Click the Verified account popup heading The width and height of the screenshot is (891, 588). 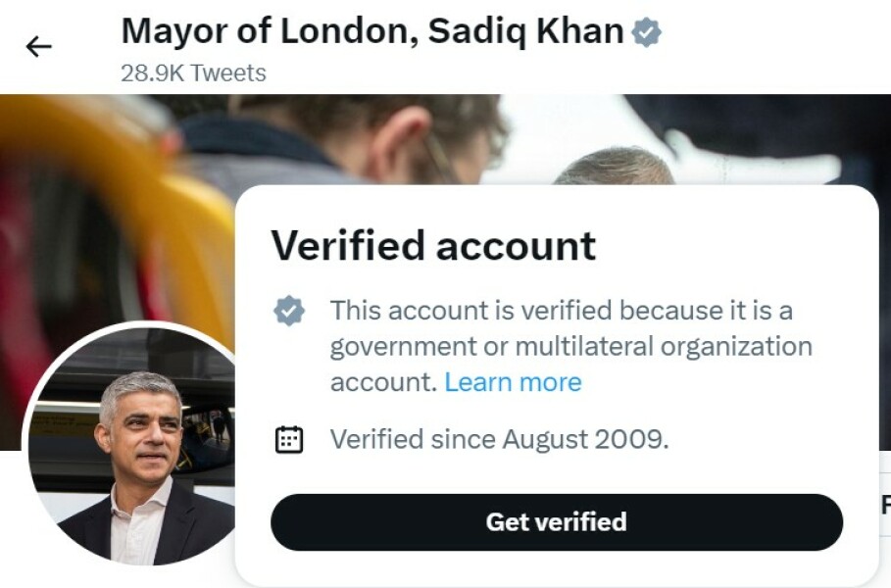433,245
